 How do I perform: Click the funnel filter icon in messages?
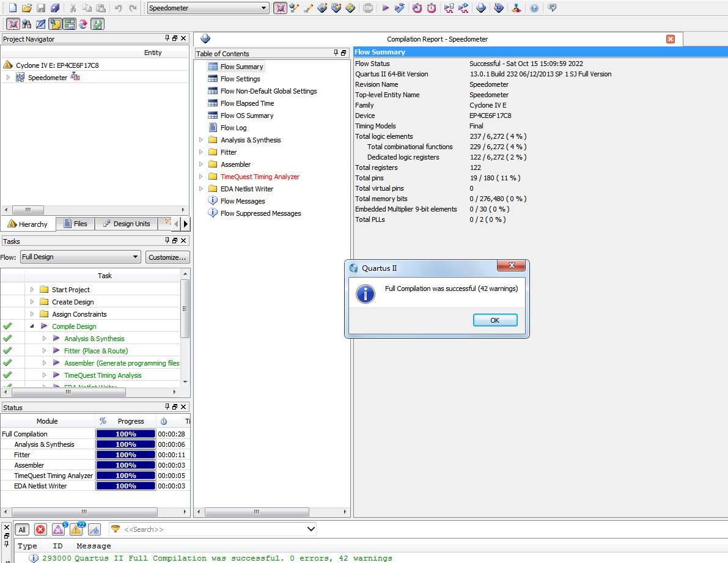pyautogui.click(x=116, y=529)
